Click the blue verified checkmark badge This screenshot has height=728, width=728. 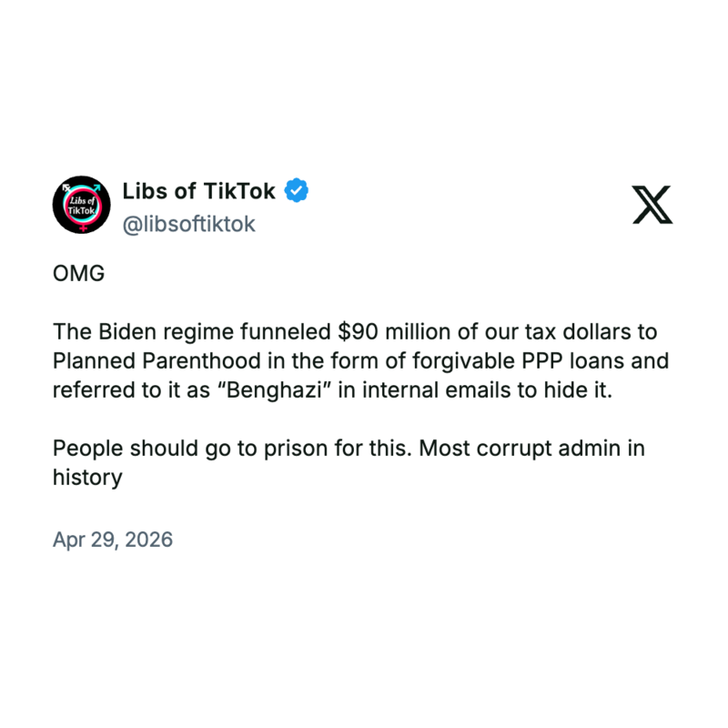(x=297, y=191)
